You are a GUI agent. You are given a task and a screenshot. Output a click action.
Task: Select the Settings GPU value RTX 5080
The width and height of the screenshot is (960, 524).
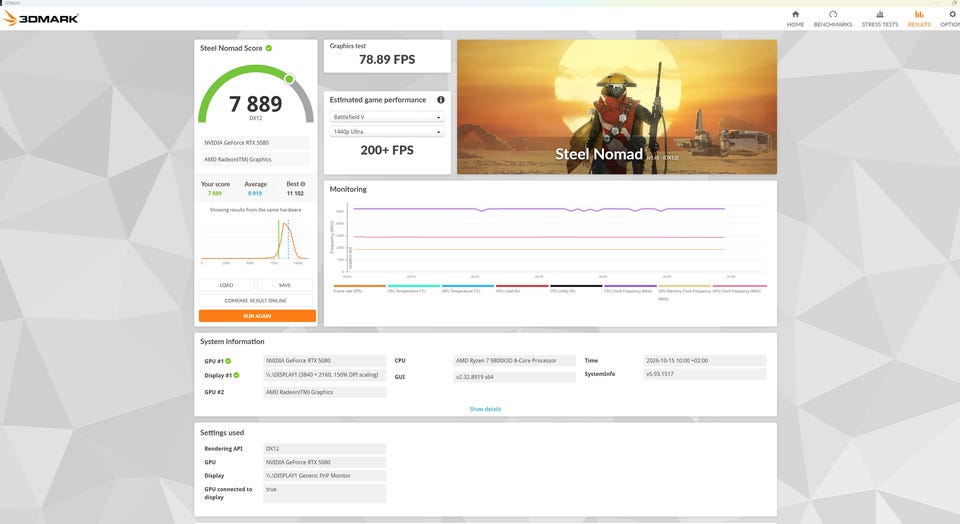[x=324, y=462]
